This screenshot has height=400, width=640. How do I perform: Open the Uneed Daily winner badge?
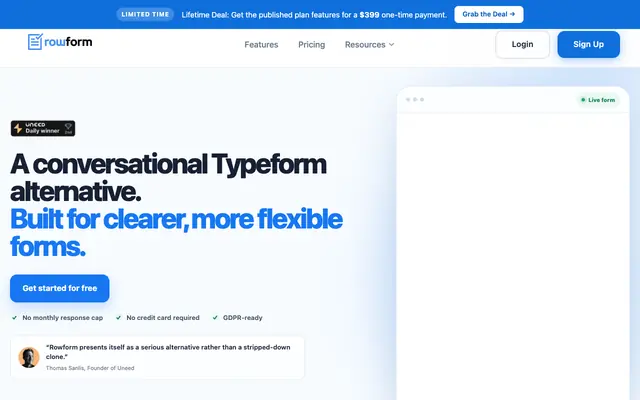tap(43, 128)
